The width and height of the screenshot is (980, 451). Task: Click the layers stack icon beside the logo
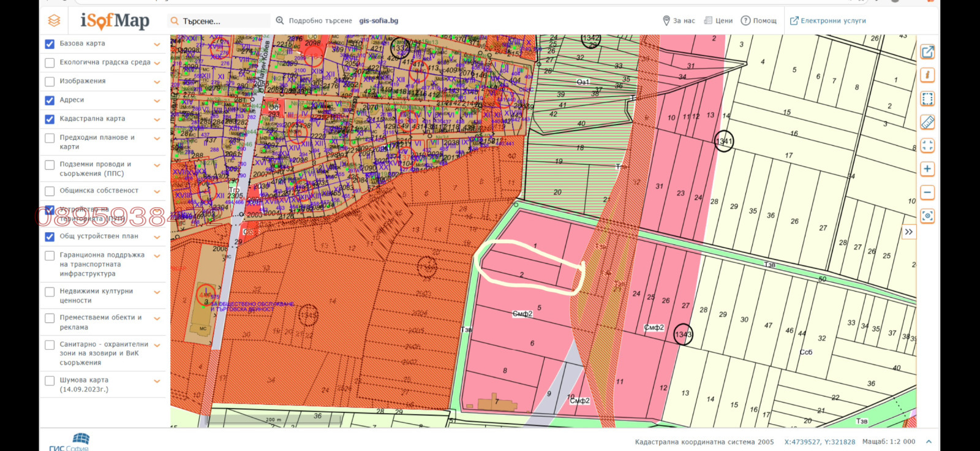[x=54, y=21]
